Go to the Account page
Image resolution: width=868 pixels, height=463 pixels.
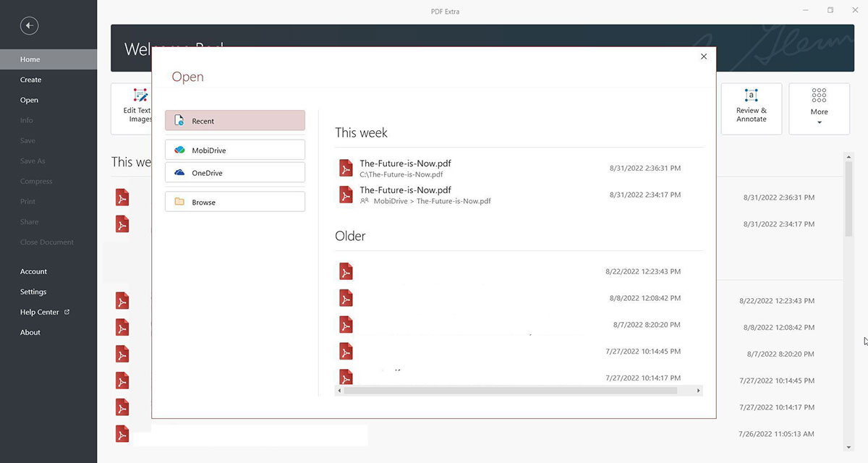[33, 271]
